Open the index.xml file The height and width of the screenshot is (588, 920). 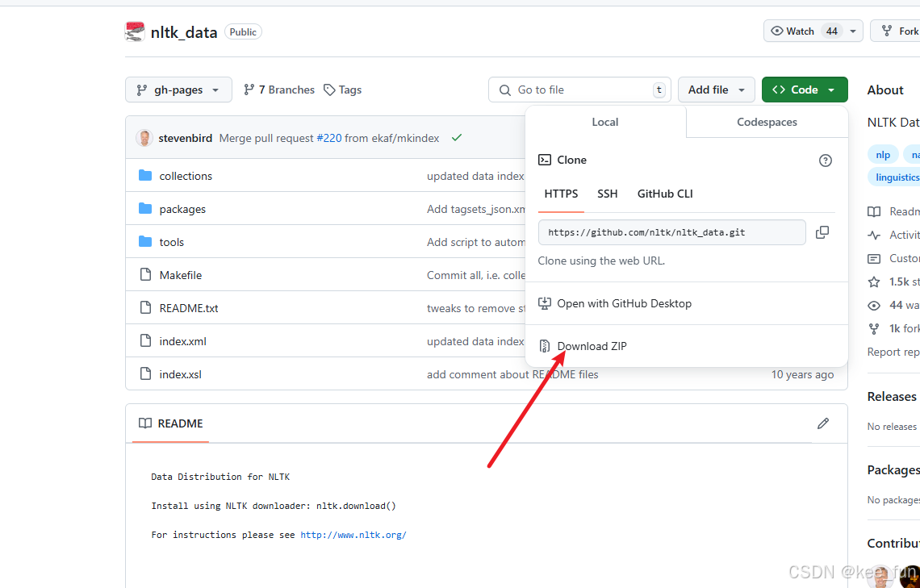pyautogui.click(x=183, y=340)
